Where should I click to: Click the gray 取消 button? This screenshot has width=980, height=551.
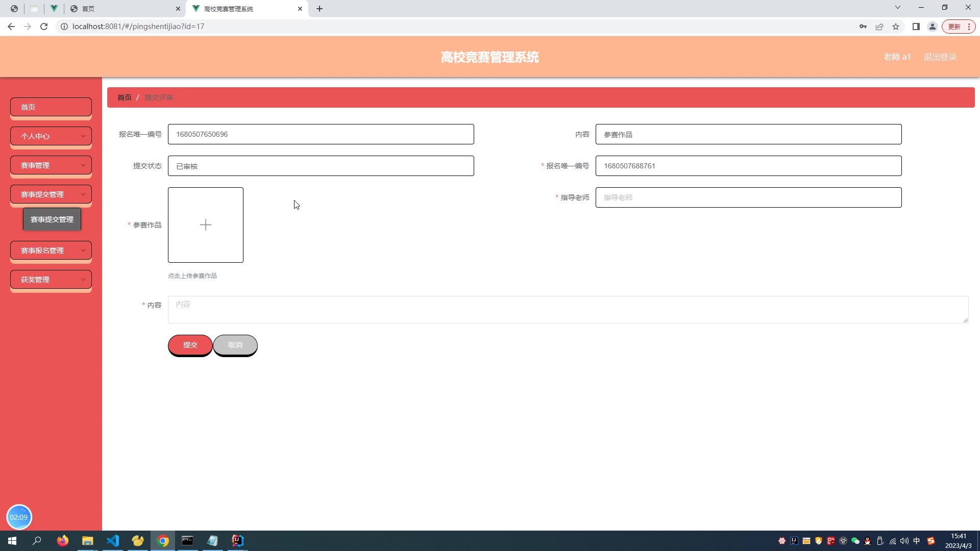click(x=235, y=345)
